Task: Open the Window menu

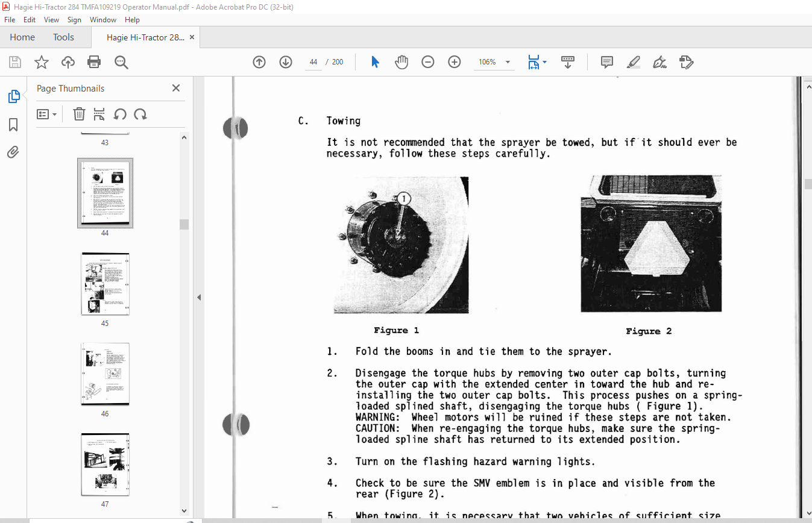Action: point(103,20)
